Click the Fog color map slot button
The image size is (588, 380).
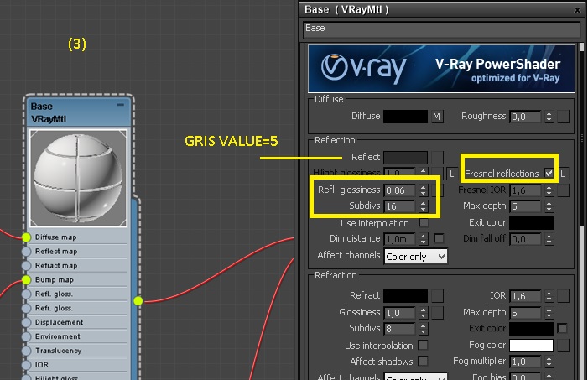click(x=563, y=345)
